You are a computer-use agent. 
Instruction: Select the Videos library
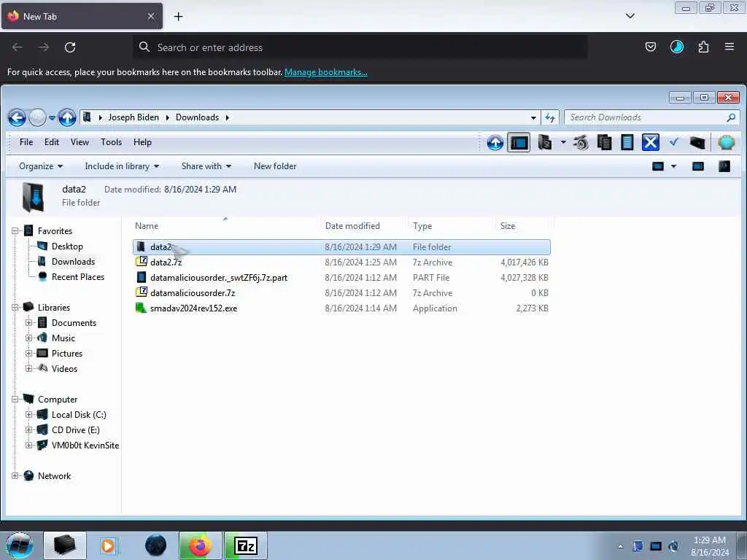point(64,368)
